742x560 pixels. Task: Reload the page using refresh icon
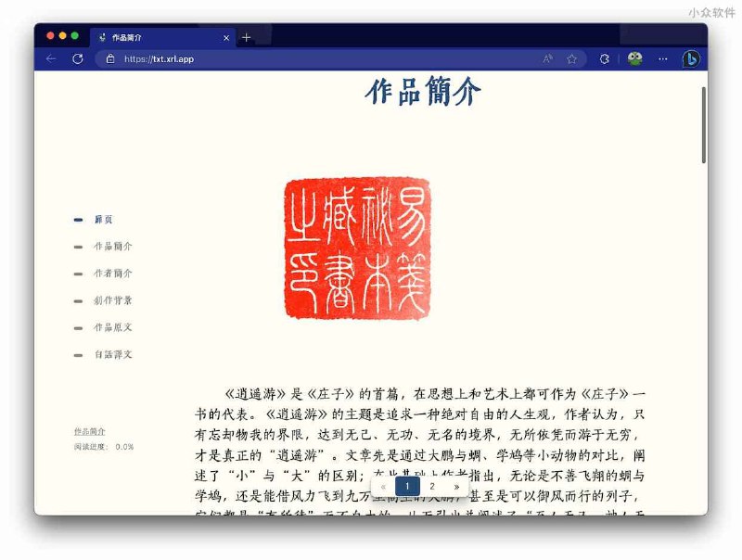coord(77,57)
